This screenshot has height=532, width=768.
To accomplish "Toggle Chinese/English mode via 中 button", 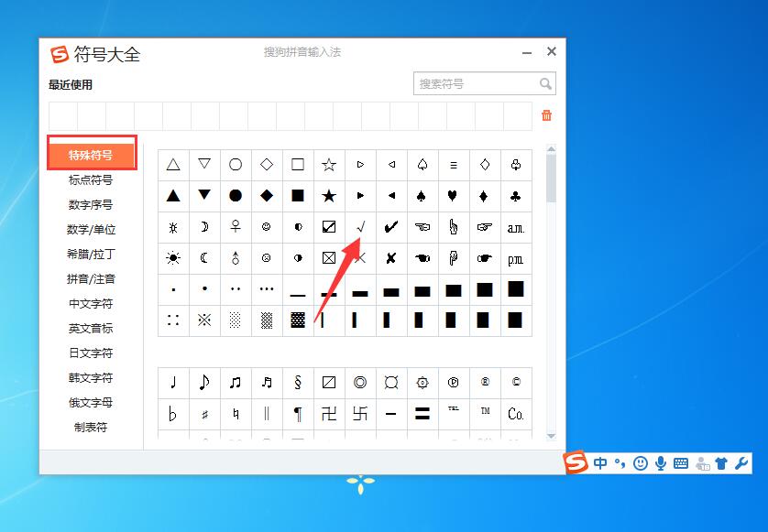I will tap(600, 463).
